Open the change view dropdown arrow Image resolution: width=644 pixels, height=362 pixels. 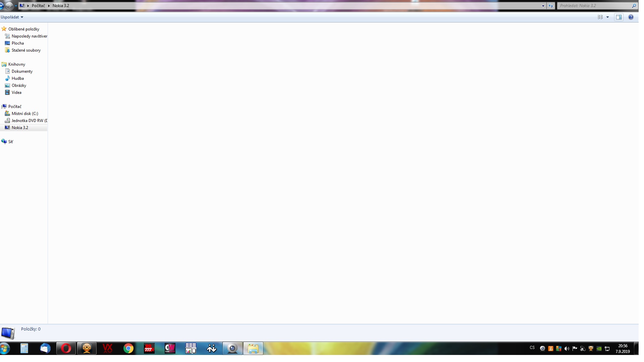607,17
